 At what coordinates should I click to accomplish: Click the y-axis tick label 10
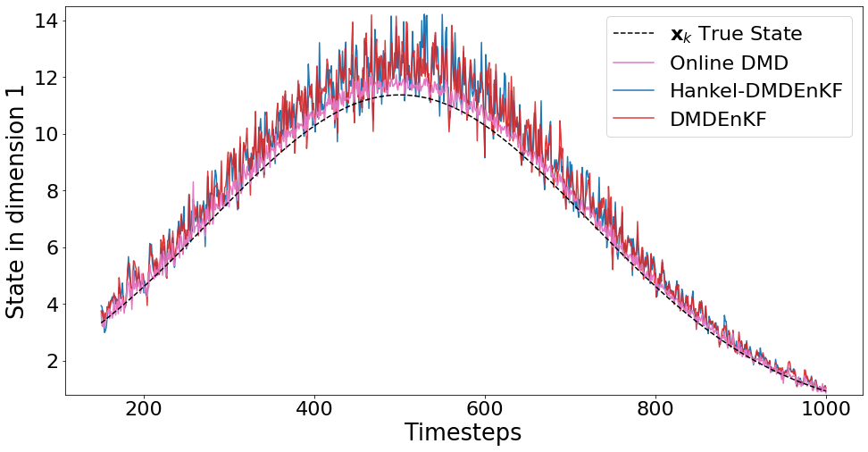[45, 135]
